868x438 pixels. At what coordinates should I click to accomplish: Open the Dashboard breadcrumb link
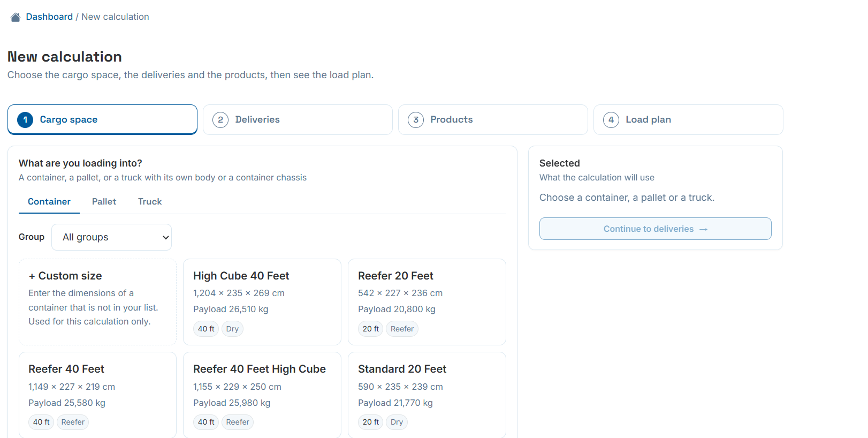pos(49,17)
